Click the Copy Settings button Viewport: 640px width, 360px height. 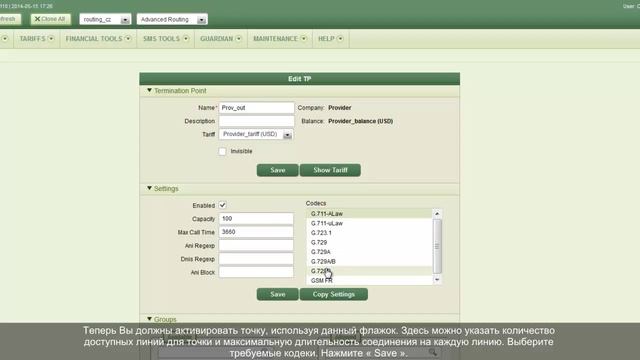(x=333, y=294)
